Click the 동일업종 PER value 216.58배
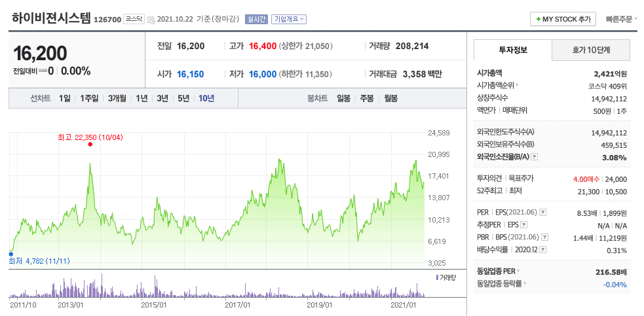Screen dimensions: 644x316 click(611, 272)
